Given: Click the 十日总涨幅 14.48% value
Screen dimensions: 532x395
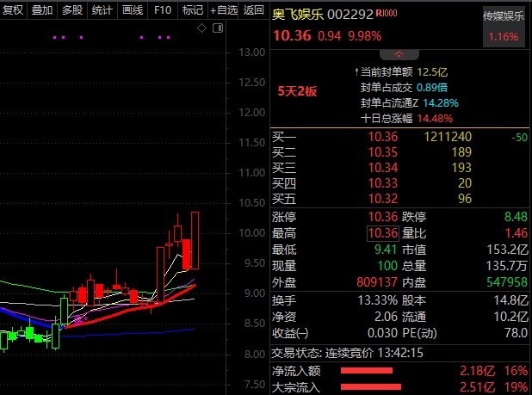Looking at the screenshot, I should click(435, 119).
